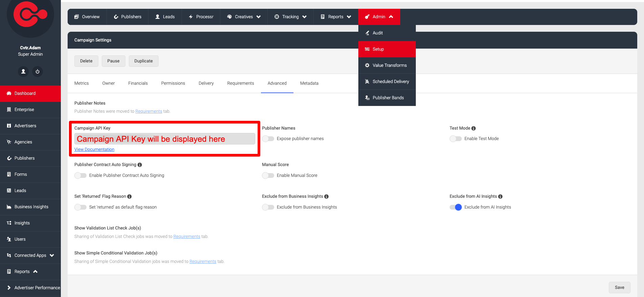Click info icon beside Set 'Returned' Flag Reason
The height and width of the screenshot is (297, 644).
(129, 196)
